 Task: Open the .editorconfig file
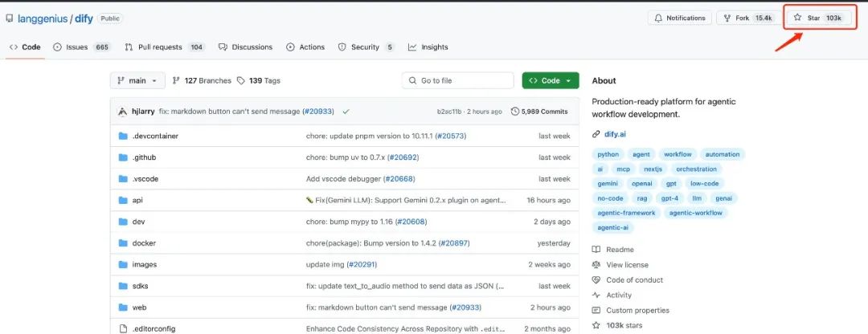point(154,329)
